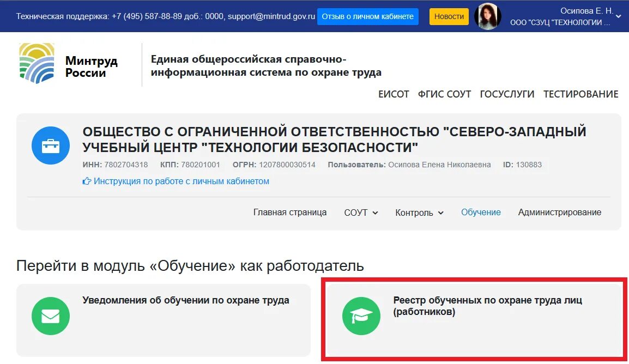
Task: Open the ФГИС СОУТ link
Action: pos(444,94)
